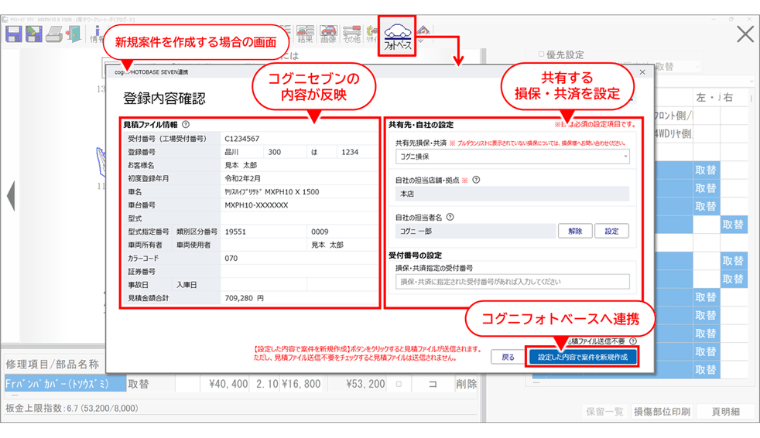Click the 解除 button
The image size is (760, 438).
575,231
